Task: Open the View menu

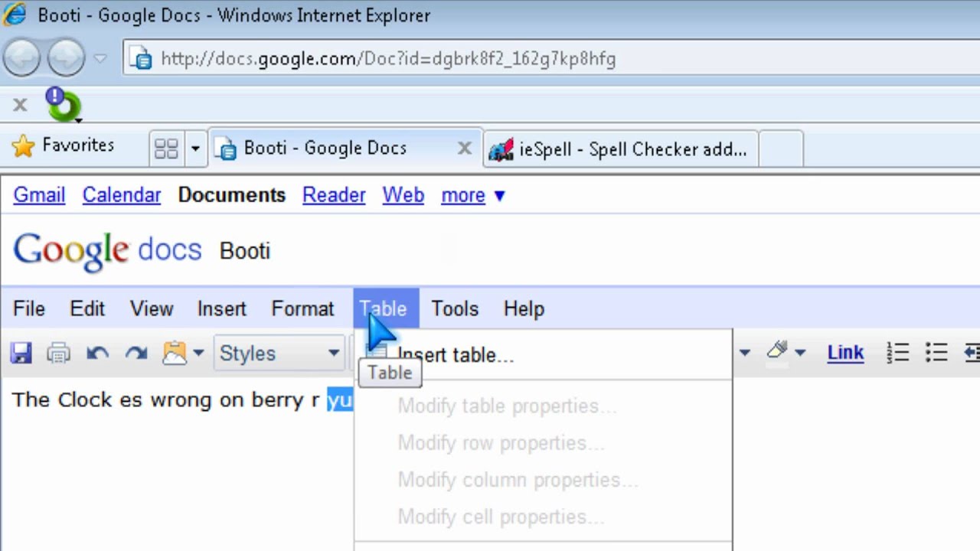Action: click(x=152, y=309)
